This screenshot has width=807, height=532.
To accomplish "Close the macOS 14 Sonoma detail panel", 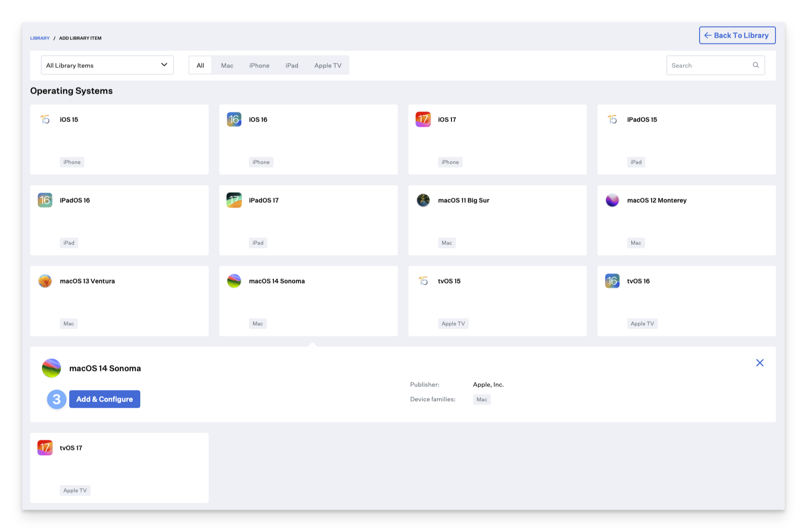I will pyautogui.click(x=760, y=363).
